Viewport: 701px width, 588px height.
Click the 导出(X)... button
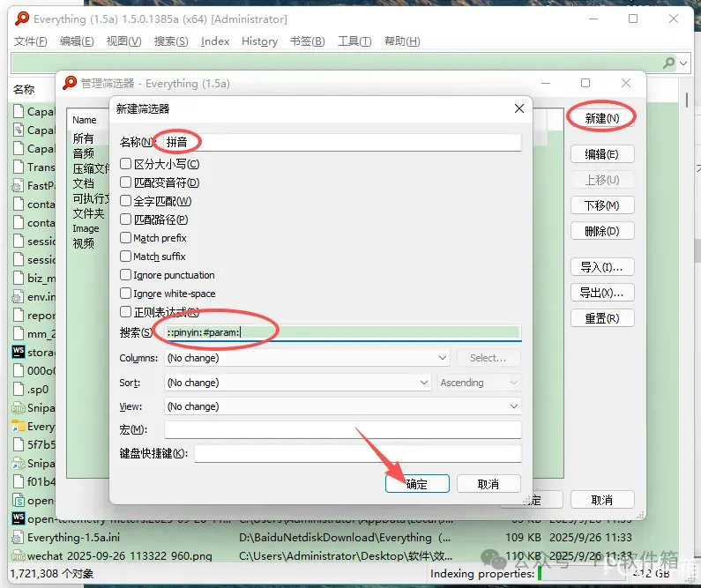coord(602,293)
